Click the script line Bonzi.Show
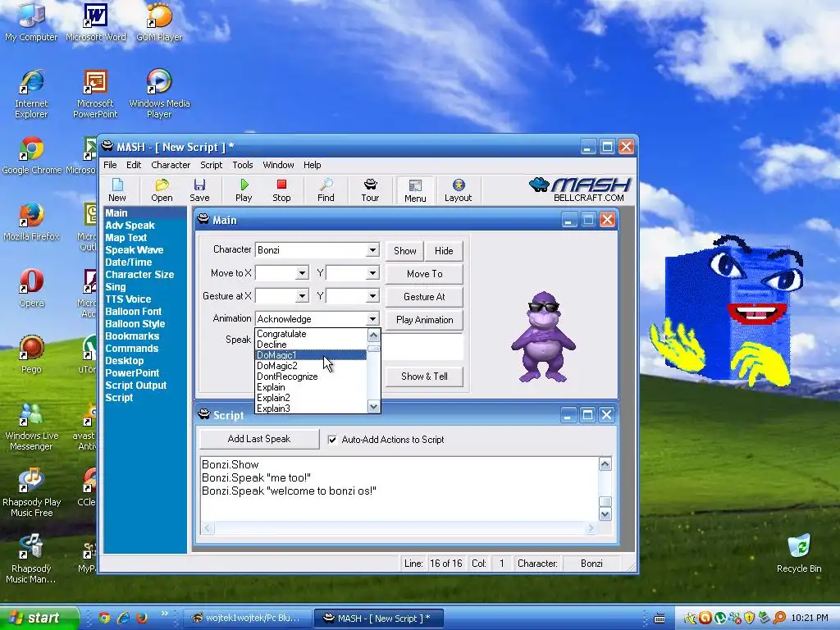 [230, 464]
